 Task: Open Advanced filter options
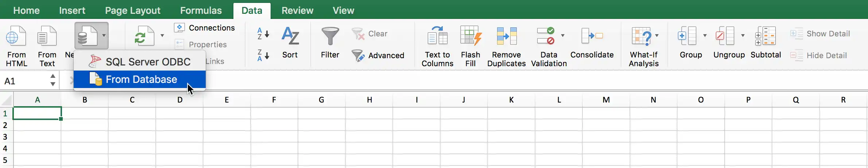(x=378, y=55)
